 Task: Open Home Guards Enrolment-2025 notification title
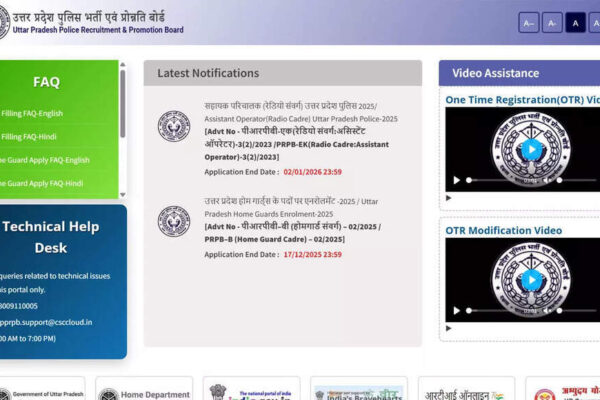coord(291,207)
